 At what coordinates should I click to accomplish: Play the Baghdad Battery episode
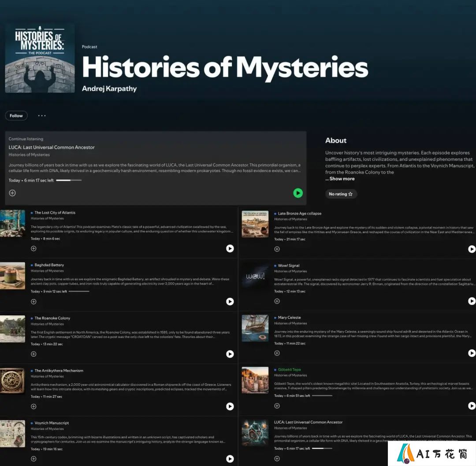(230, 301)
